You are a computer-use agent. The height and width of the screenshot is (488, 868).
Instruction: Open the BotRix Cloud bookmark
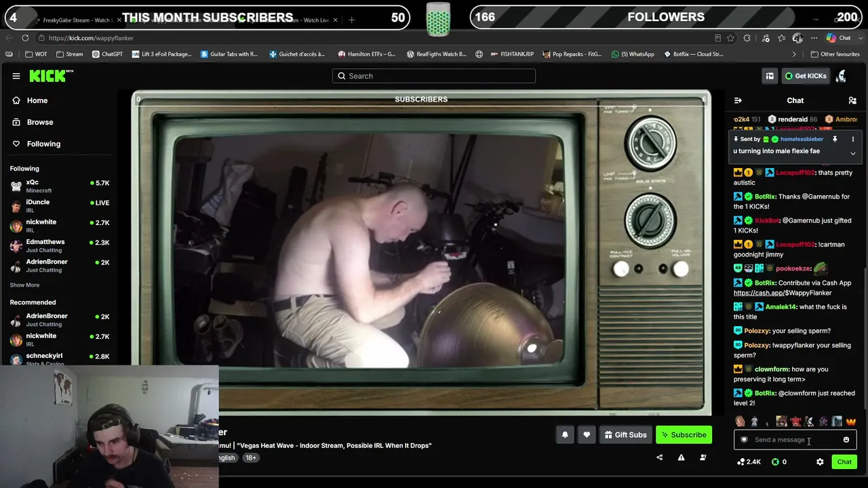point(692,54)
